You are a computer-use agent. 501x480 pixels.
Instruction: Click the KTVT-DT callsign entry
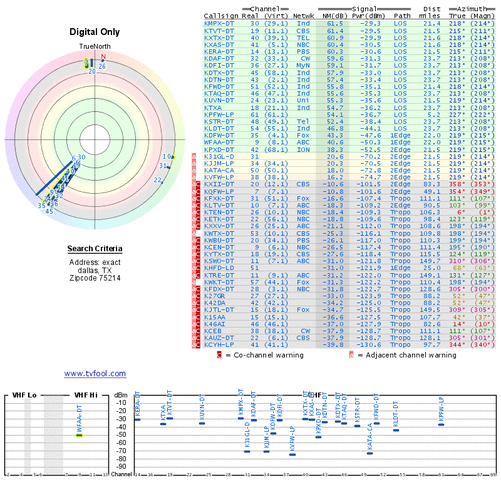point(219,31)
